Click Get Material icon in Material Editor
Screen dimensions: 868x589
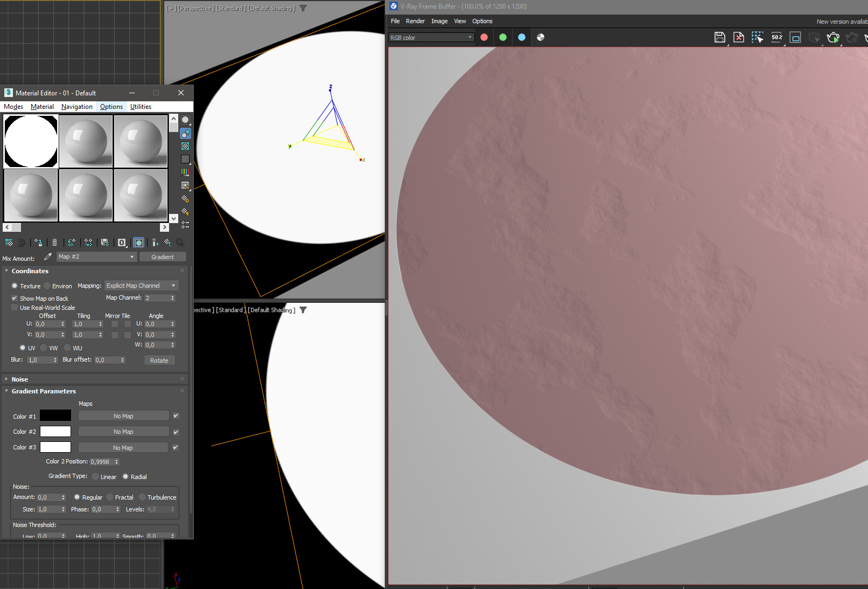coord(9,242)
